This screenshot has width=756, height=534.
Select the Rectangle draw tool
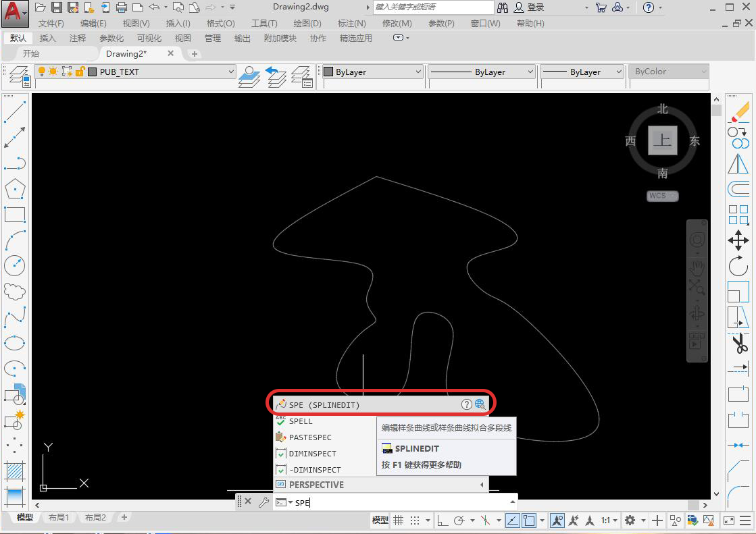pos(14,215)
